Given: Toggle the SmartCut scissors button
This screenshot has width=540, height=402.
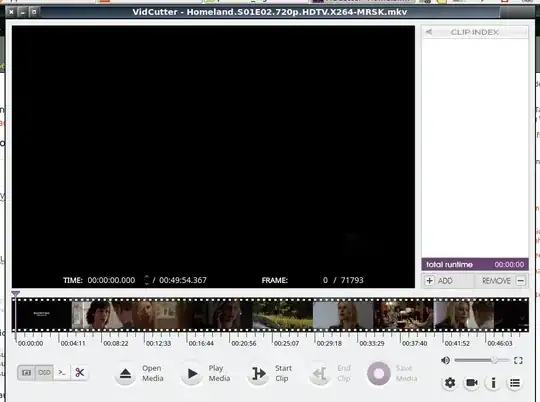Looking at the screenshot, I should [80, 373].
